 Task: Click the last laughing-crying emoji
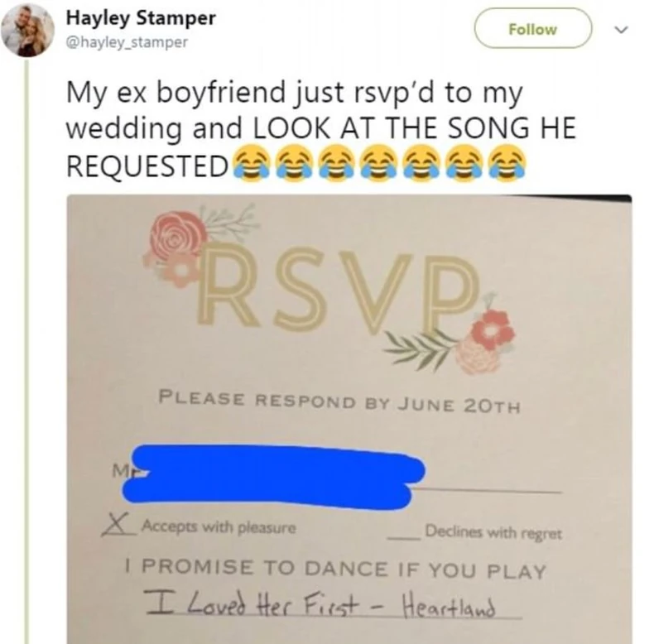click(508, 164)
